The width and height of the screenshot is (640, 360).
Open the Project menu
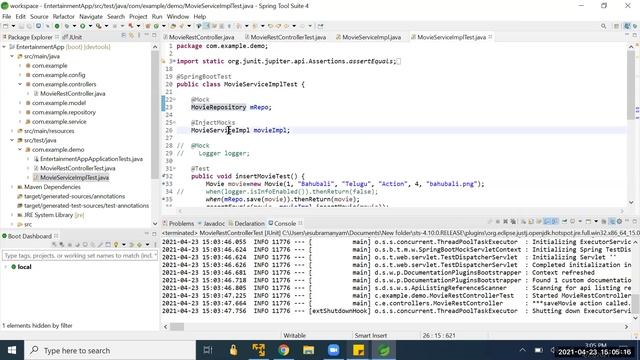[138, 16]
